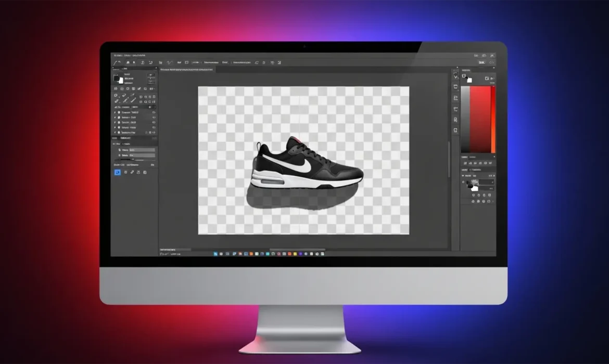Select the open document tab above the canvas
This screenshot has height=364, width=609.
coord(186,69)
